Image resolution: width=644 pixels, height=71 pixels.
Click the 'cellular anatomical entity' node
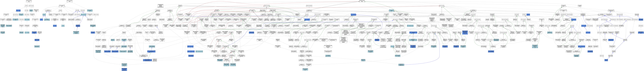click(62, 6)
